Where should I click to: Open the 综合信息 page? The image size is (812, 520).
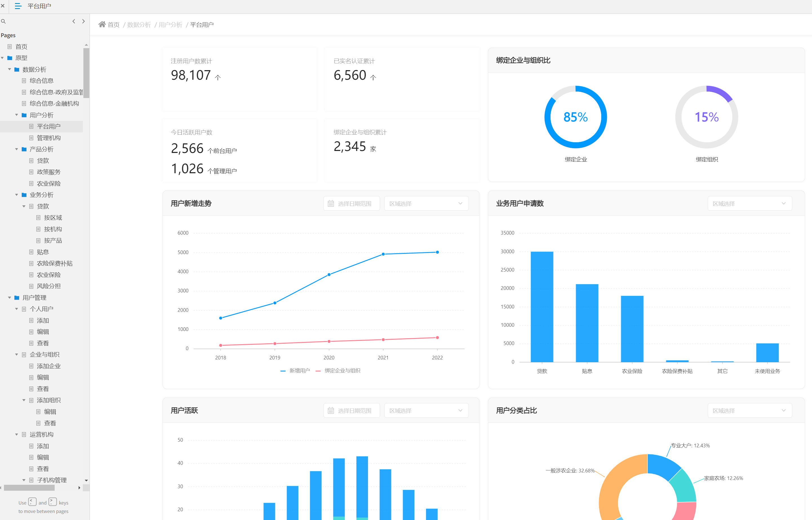pos(41,81)
